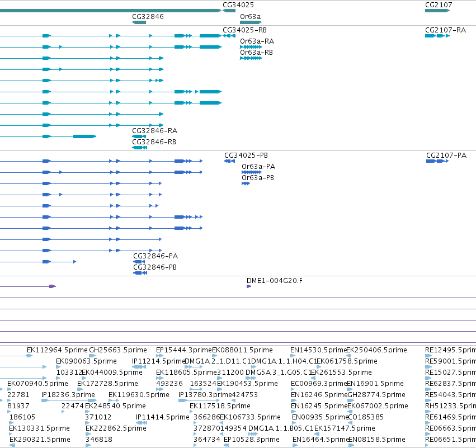Click EST IP11414.5prime
476x448 pixels.
pyautogui.click(x=162, y=418)
